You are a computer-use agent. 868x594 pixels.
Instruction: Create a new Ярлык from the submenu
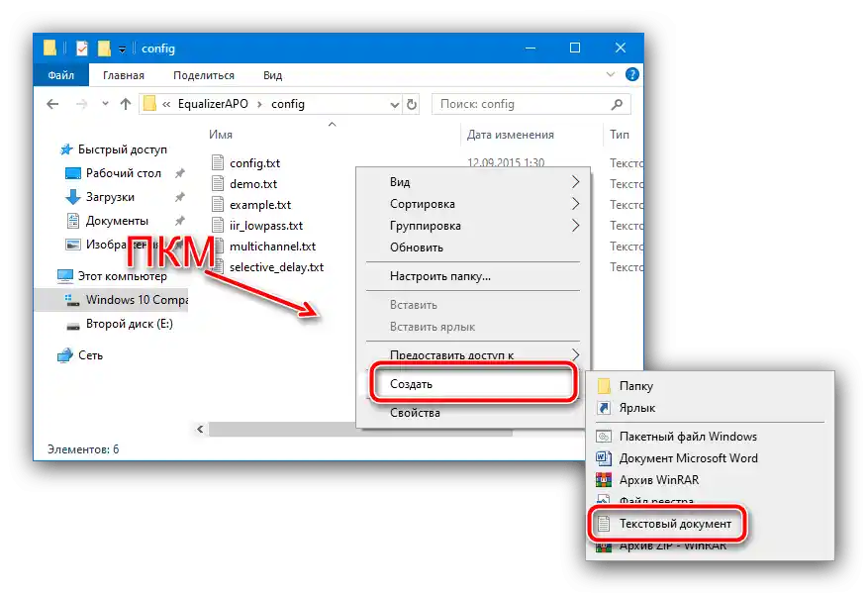[x=710, y=408]
